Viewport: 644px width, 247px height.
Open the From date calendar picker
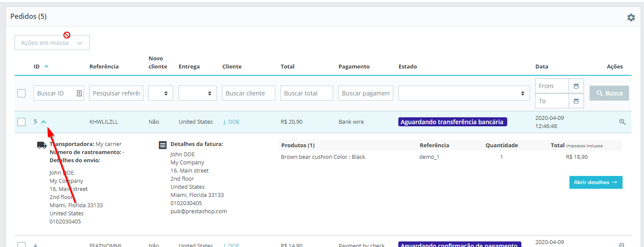point(576,86)
